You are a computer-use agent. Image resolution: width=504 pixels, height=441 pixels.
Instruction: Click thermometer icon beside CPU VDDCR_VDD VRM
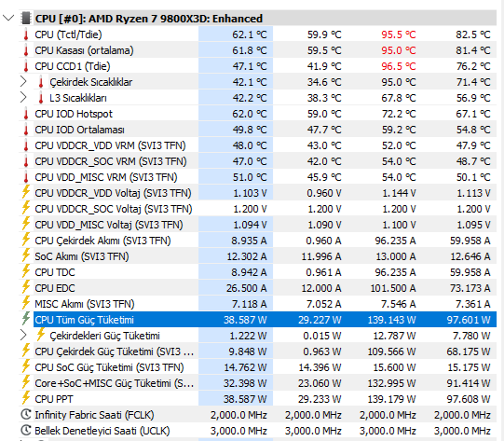click(26, 145)
